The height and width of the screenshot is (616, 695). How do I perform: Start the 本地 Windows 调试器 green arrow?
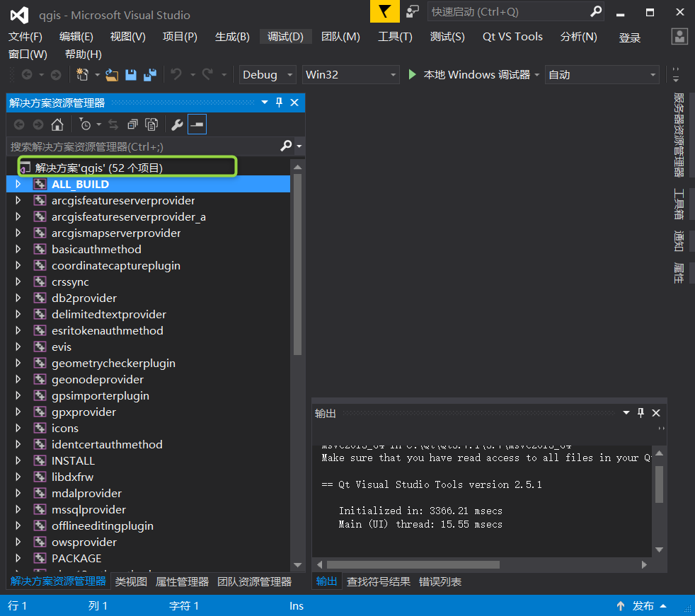(x=413, y=74)
